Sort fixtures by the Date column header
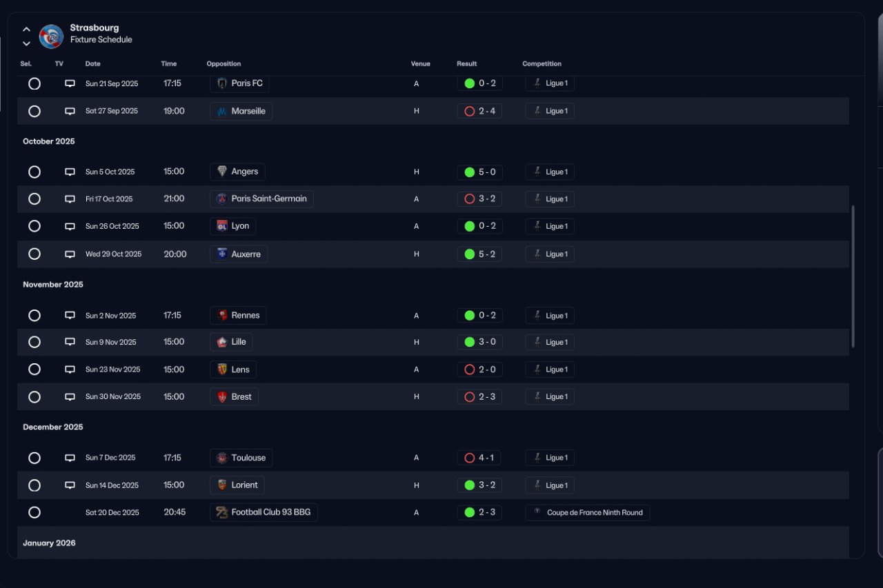Image resolution: width=883 pixels, height=588 pixels. 92,64
